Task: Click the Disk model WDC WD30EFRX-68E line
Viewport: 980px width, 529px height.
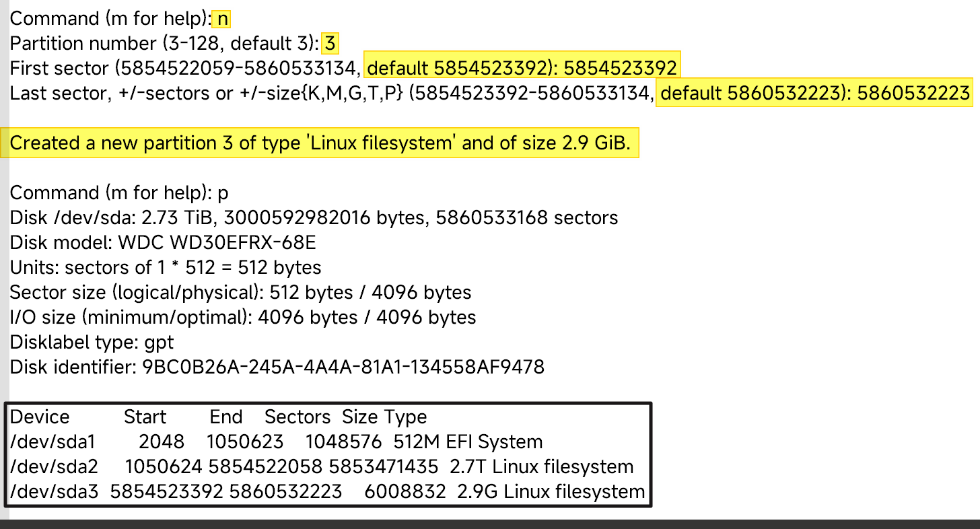Action: point(163,243)
